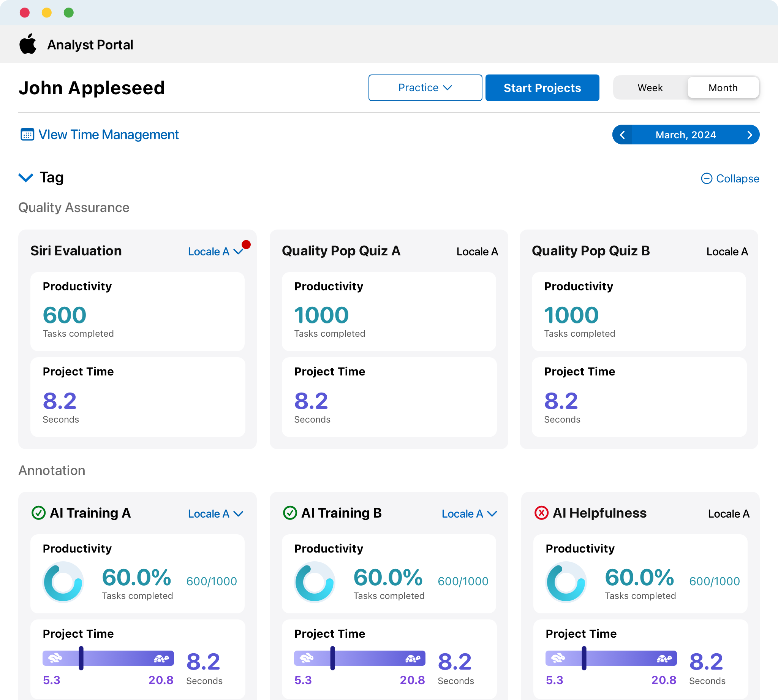
Task: Click Annotation section label
Action: [x=52, y=470]
